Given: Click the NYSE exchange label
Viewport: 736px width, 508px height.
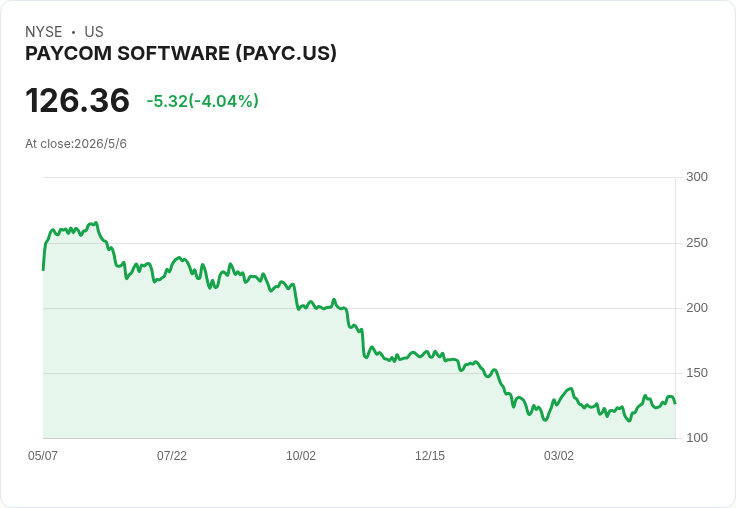Looking at the screenshot, I should (44, 31).
